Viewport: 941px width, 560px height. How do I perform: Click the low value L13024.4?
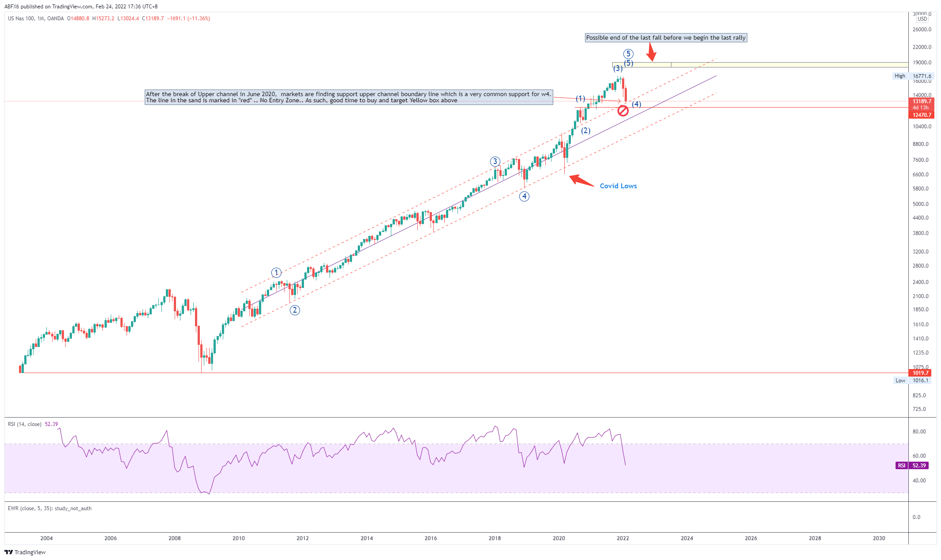128,19
